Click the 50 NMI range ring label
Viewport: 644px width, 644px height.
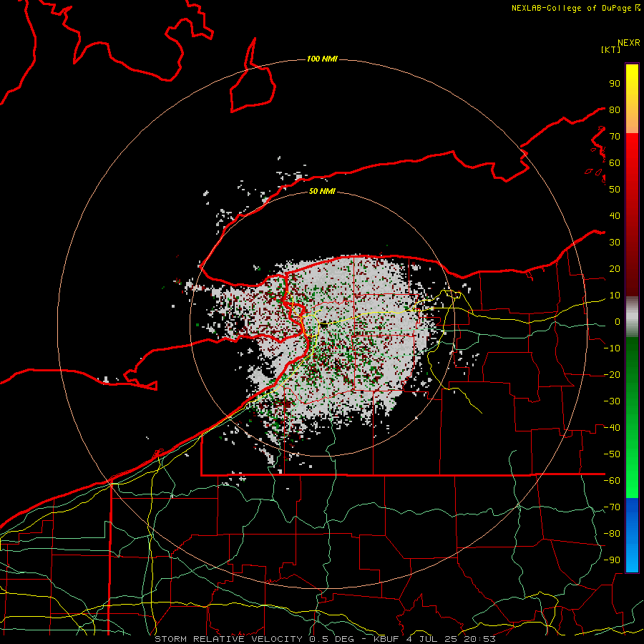[x=322, y=191]
